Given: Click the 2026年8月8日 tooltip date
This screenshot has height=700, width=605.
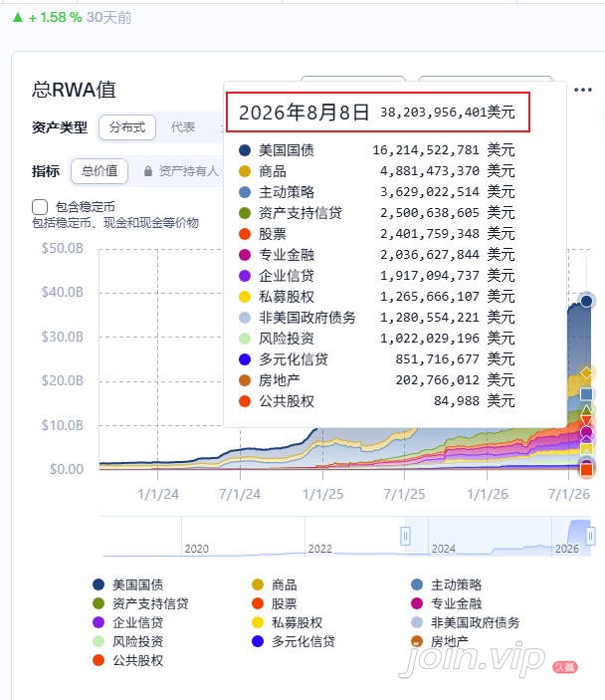Looking at the screenshot, I should (x=303, y=113).
